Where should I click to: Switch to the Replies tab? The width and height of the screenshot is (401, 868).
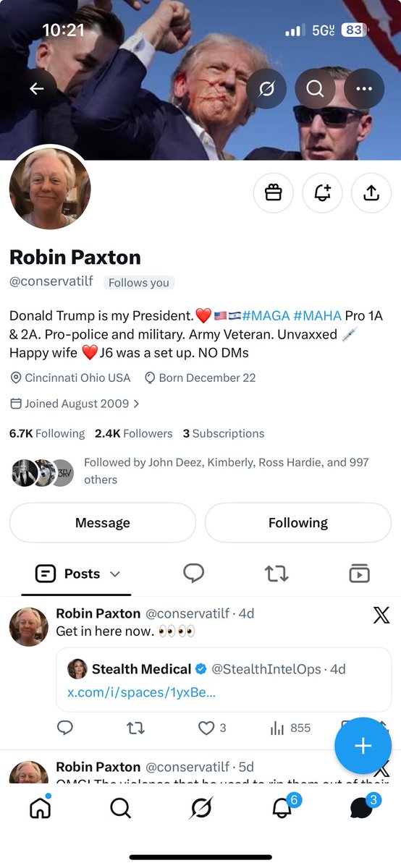(x=193, y=574)
